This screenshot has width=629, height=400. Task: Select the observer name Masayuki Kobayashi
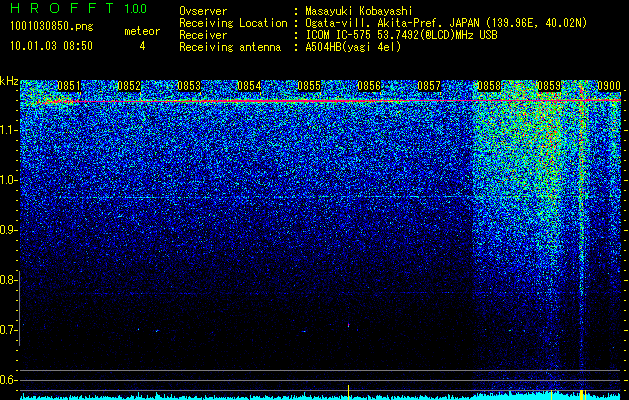point(359,11)
